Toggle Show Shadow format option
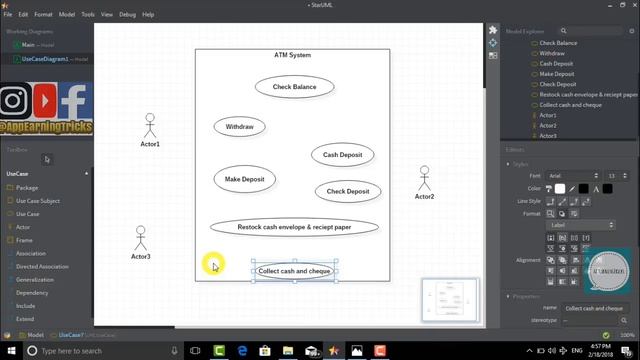The image size is (640, 360). 562,213
